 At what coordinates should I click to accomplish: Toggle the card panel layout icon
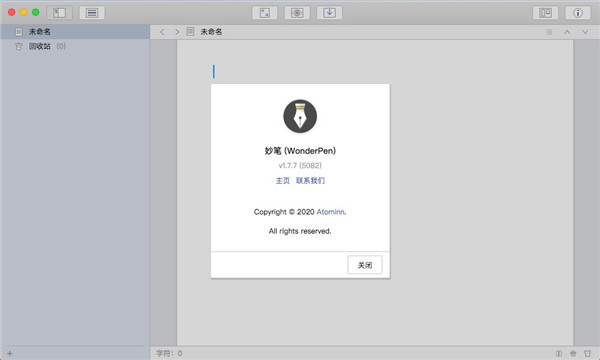(x=545, y=13)
